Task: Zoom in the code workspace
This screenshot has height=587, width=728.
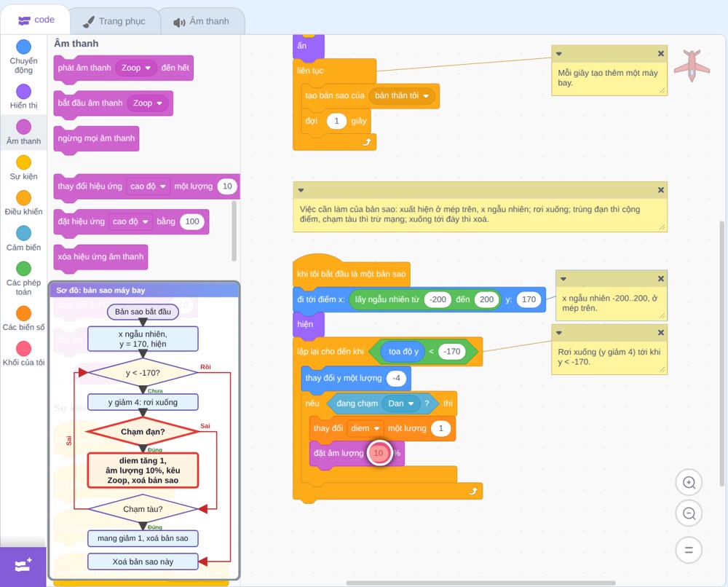Action: tap(689, 483)
